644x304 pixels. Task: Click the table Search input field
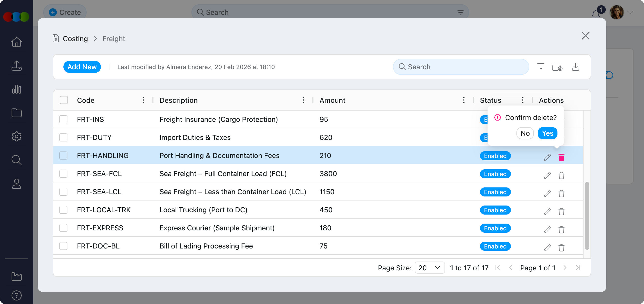[461, 67]
